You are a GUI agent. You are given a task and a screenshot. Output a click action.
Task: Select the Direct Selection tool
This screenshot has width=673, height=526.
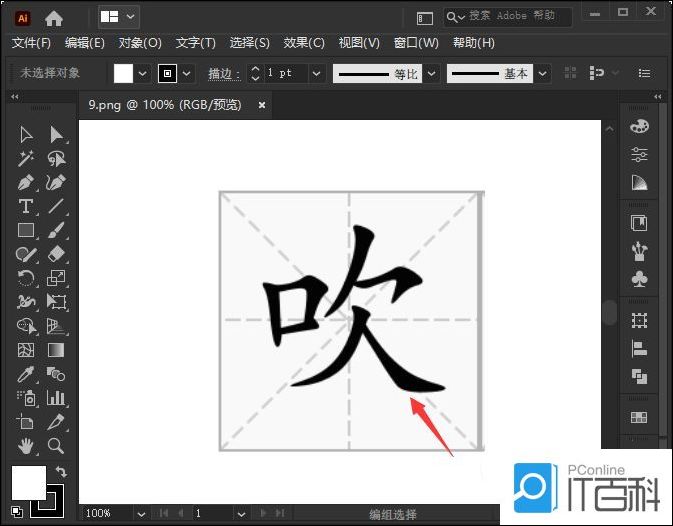56,135
